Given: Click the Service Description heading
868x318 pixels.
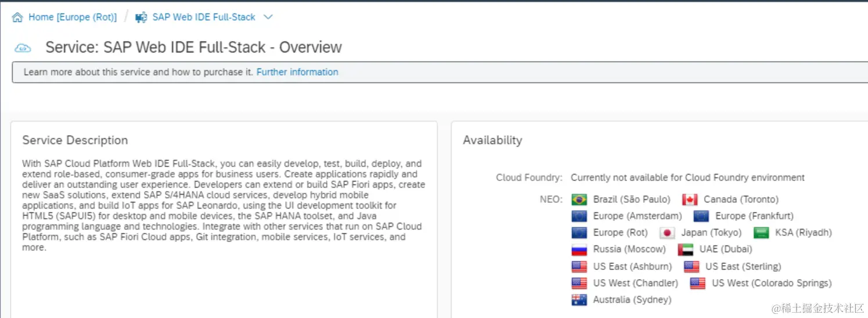Looking at the screenshot, I should [x=75, y=140].
